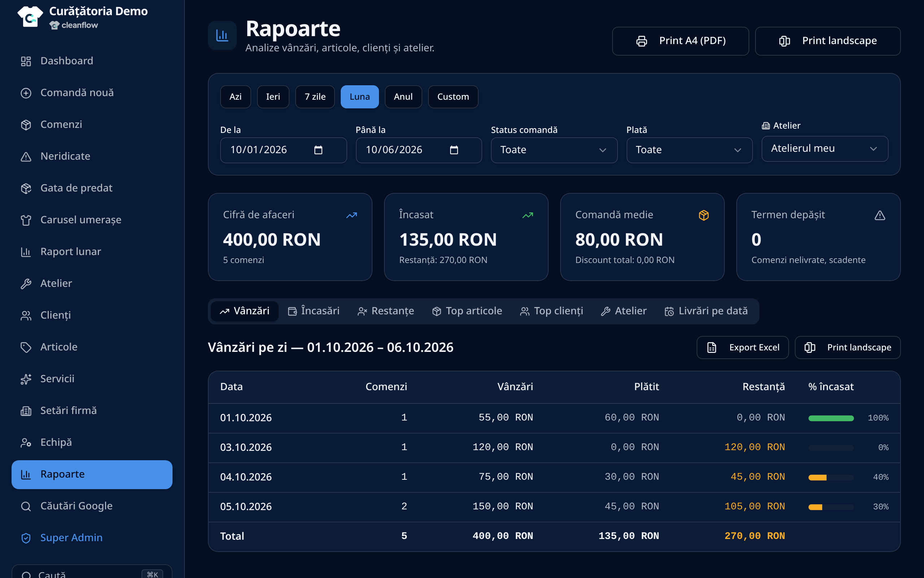Select the Luna period filter
This screenshot has width=924, height=578.
359,97
